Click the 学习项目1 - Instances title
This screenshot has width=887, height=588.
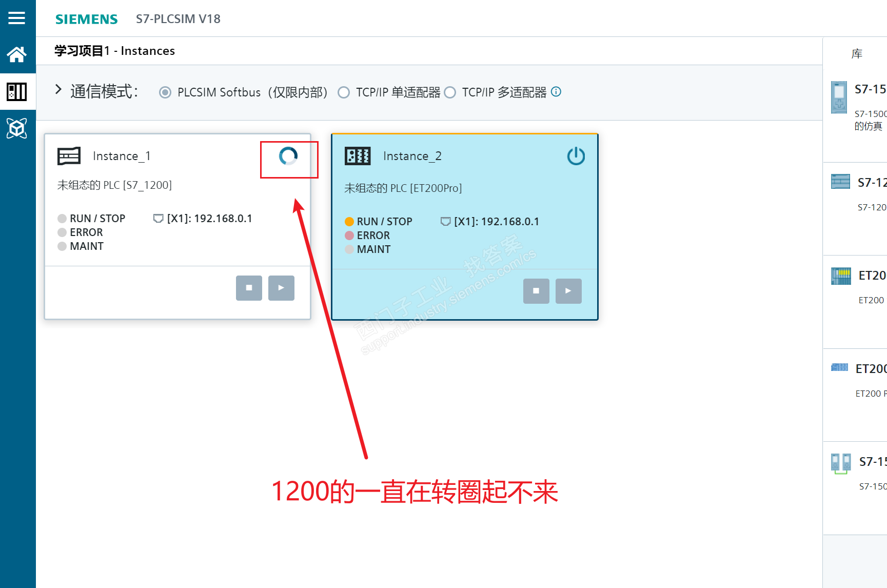coord(115,51)
